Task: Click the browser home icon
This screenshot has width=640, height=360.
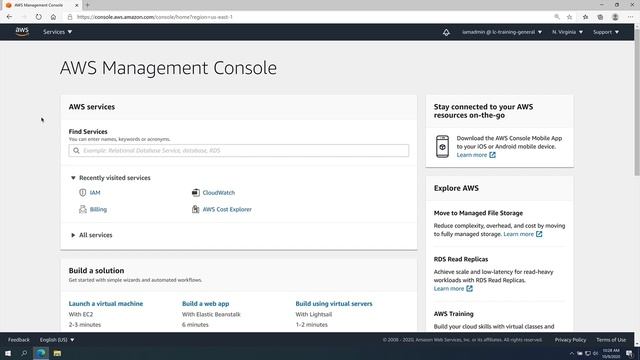Action: coord(53,17)
